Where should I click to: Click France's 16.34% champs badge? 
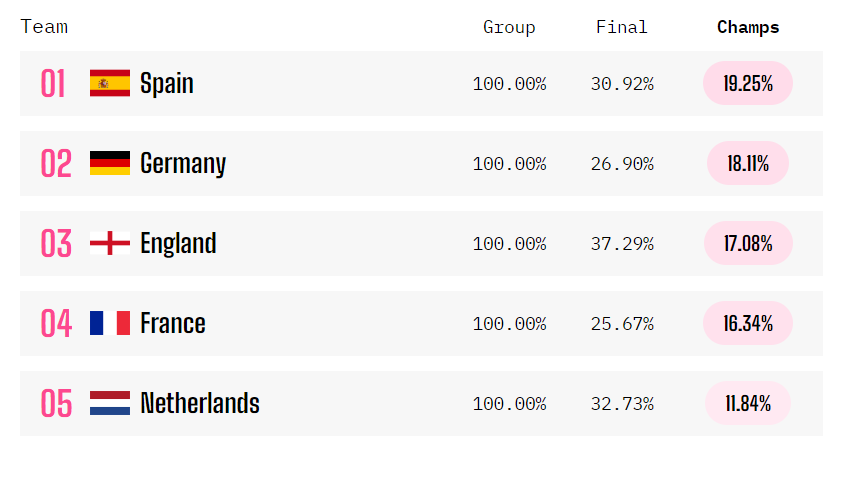pos(748,324)
